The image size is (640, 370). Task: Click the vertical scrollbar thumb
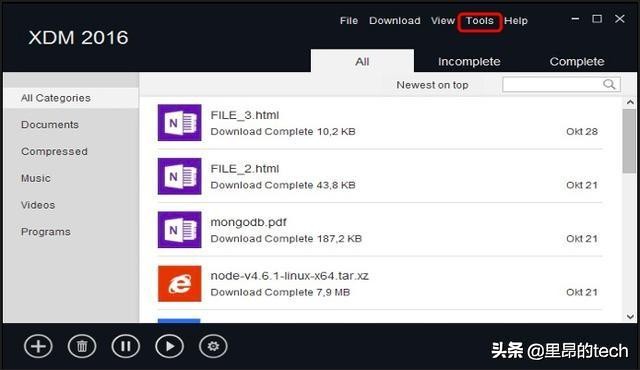pyautogui.click(x=629, y=141)
